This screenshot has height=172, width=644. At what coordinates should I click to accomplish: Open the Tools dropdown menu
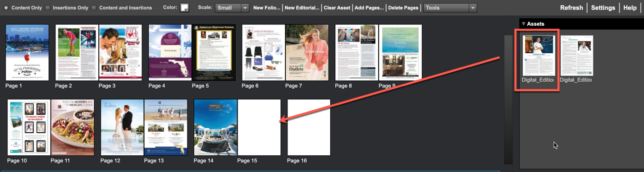coord(450,8)
